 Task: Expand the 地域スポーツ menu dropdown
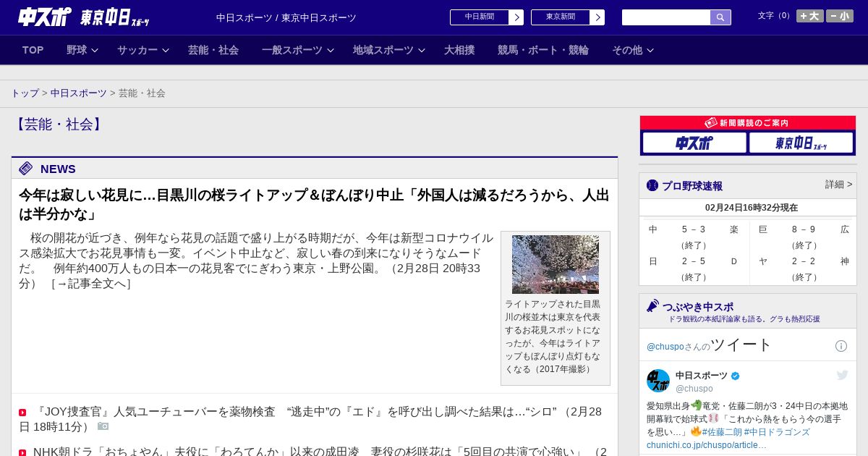coord(388,50)
